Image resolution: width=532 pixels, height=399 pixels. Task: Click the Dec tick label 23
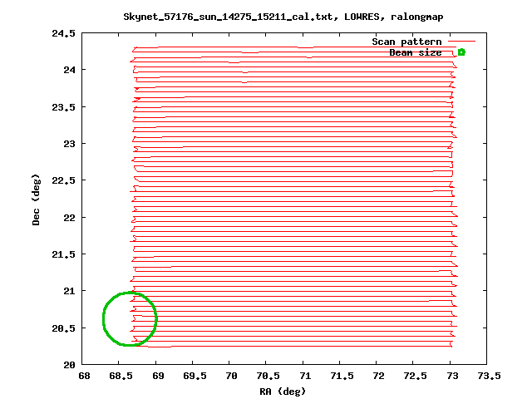tap(69, 144)
